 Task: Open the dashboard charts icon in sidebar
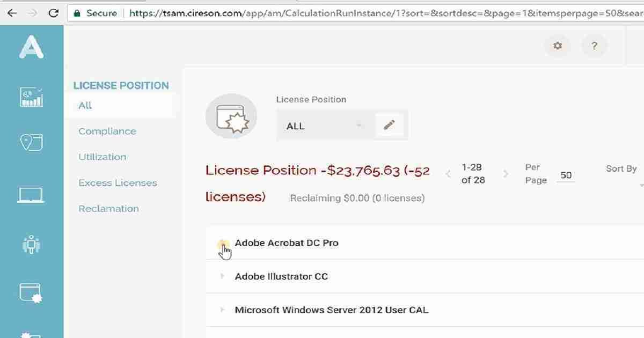tap(31, 97)
